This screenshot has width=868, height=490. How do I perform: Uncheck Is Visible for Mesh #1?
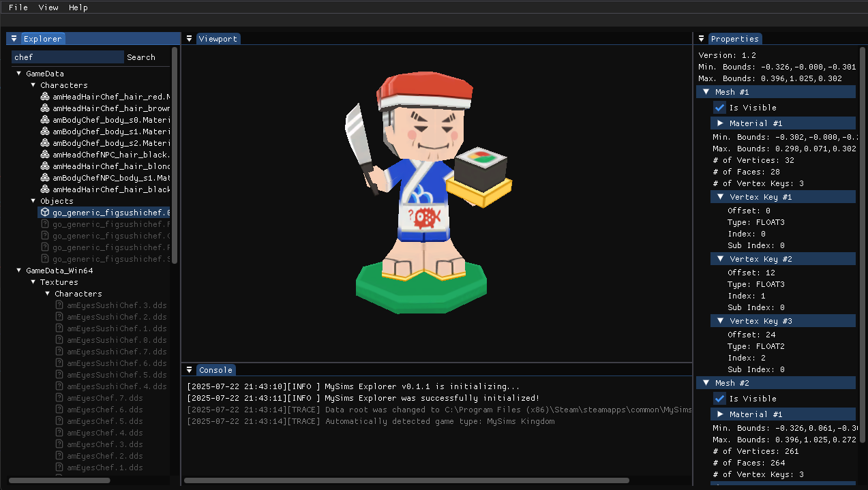point(719,107)
